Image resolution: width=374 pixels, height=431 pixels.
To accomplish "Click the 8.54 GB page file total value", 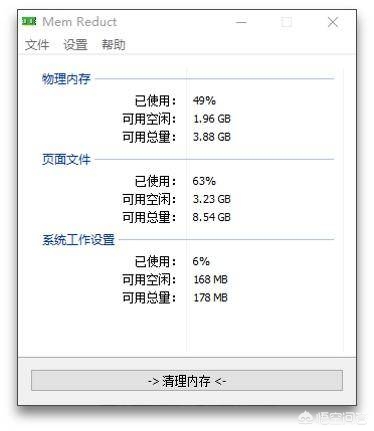I will point(212,217).
